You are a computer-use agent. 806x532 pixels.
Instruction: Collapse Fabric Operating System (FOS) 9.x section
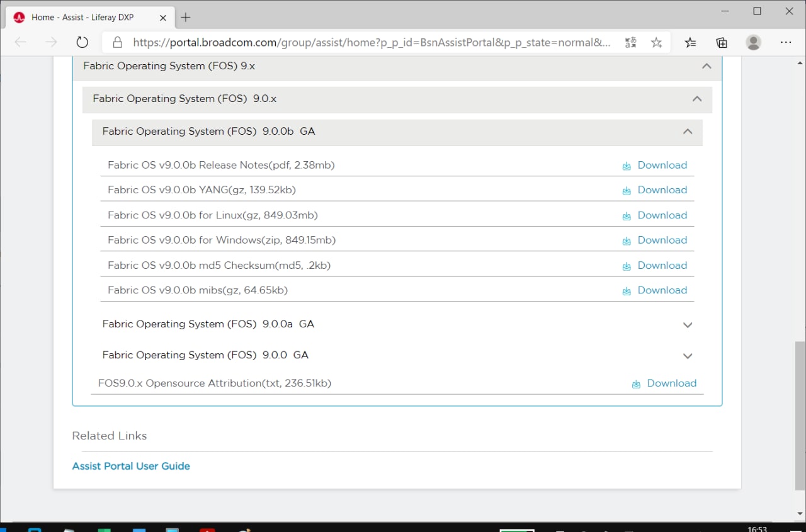707,66
